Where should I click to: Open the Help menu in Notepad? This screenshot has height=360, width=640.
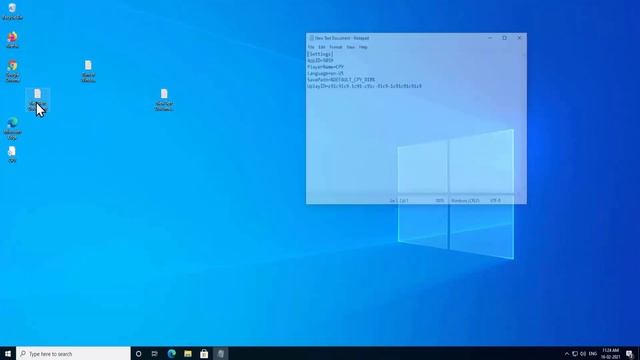363,47
